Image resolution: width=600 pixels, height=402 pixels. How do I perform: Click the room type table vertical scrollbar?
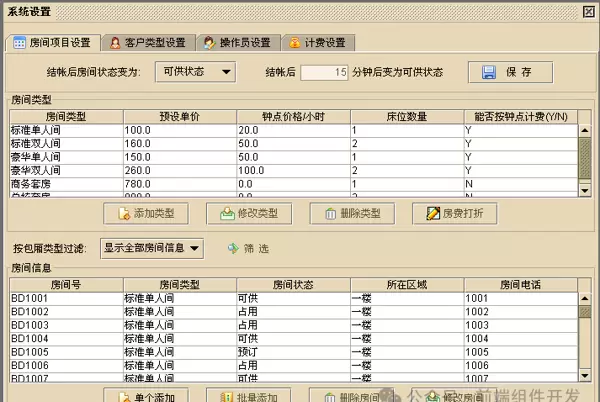584,155
